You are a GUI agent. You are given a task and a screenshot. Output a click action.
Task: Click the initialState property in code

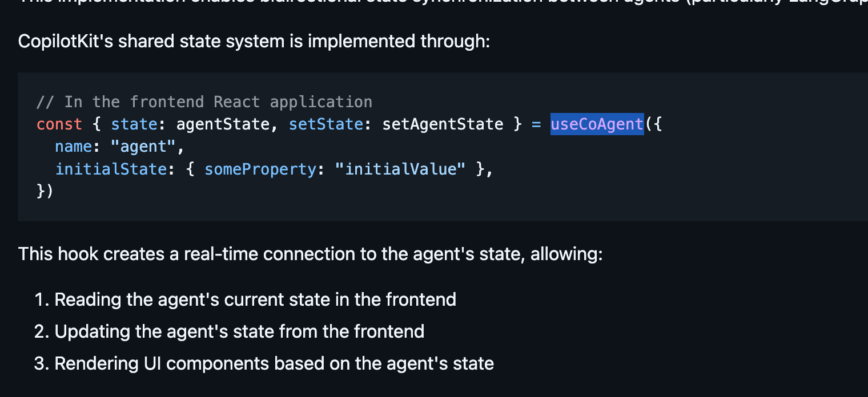[111, 169]
